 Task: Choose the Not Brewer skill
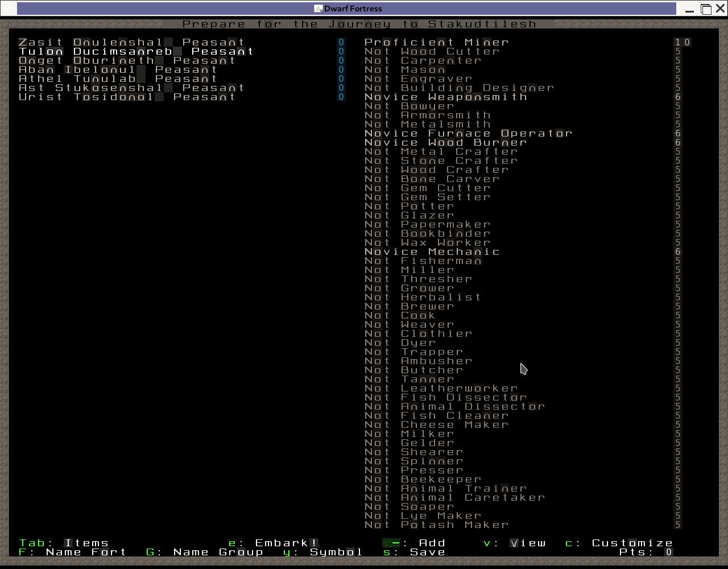click(409, 306)
